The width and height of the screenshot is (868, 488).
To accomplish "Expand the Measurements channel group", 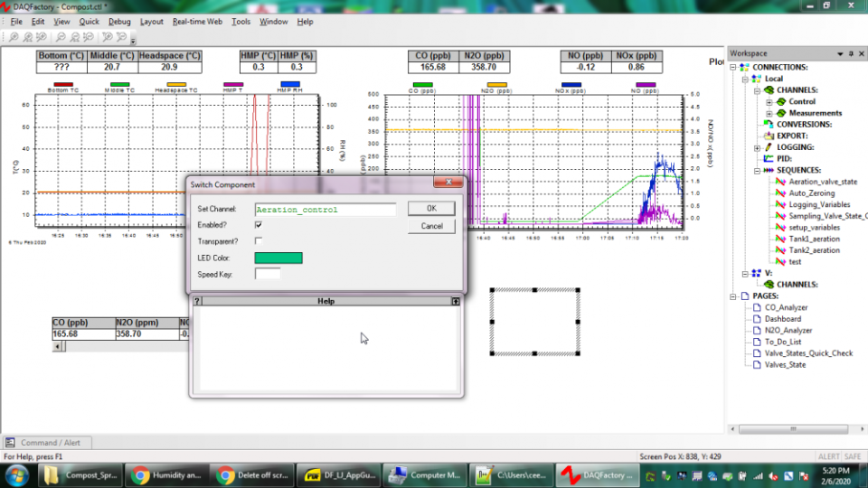I will pos(769,113).
